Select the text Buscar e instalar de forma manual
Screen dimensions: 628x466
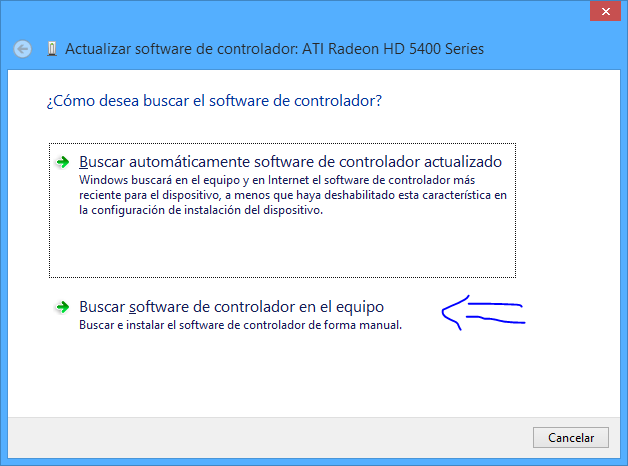point(240,325)
